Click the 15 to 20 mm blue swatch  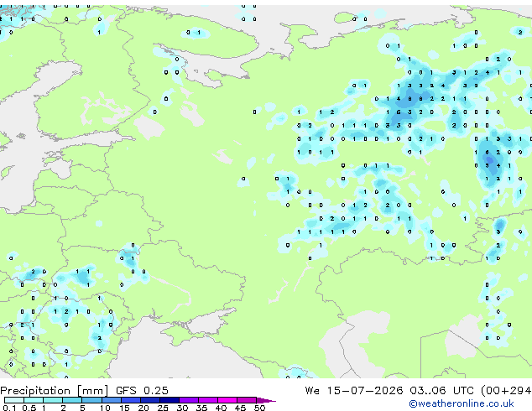tap(131, 400)
